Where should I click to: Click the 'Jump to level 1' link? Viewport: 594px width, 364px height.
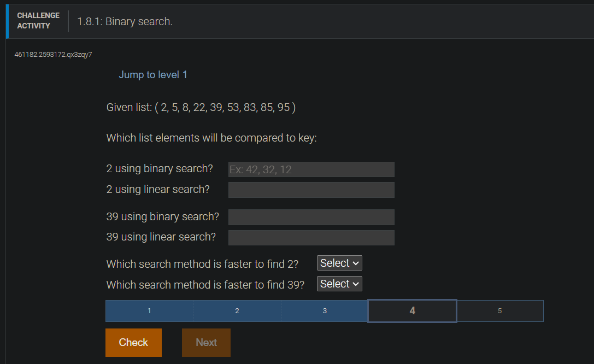(153, 74)
